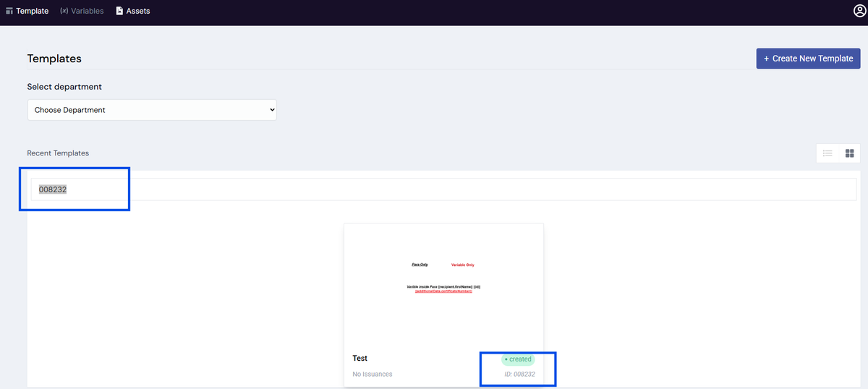The image size is (868, 389).
Task: Switch to the Variables tab
Action: pos(82,11)
